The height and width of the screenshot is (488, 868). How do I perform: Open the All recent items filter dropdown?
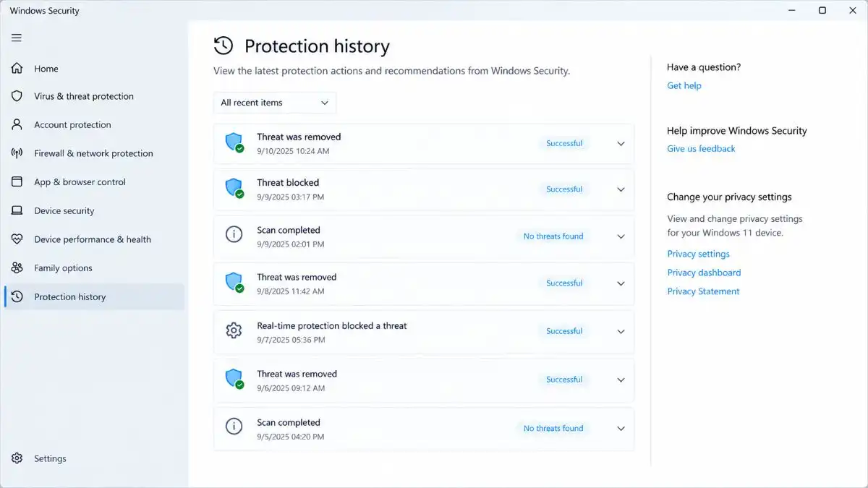click(275, 103)
